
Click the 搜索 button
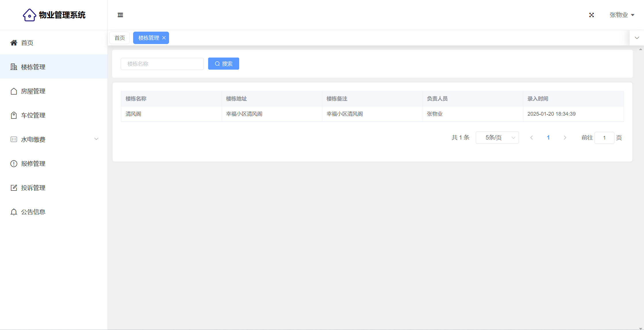click(223, 64)
